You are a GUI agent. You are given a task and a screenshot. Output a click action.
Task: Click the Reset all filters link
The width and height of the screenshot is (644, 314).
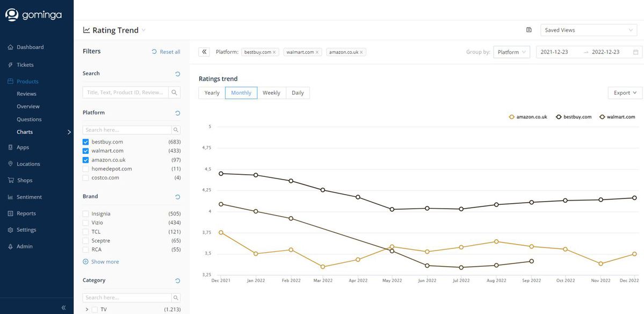pyautogui.click(x=166, y=52)
